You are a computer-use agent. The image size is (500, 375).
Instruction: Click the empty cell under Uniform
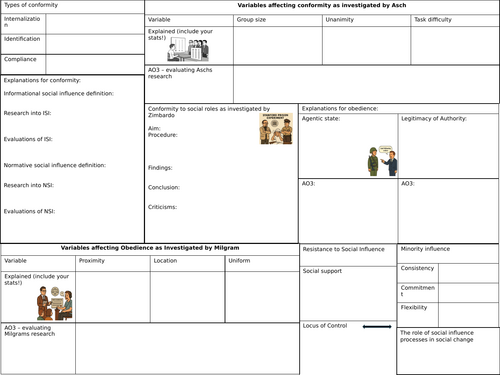coord(262,297)
